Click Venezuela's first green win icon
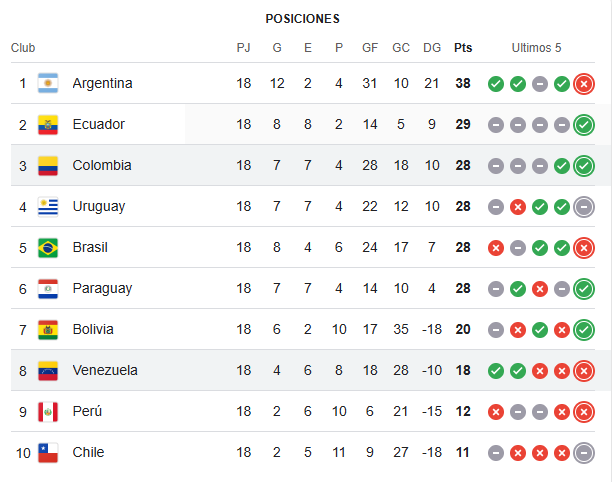Image resolution: width=612 pixels, height=482 pixels. coord(496,371)
